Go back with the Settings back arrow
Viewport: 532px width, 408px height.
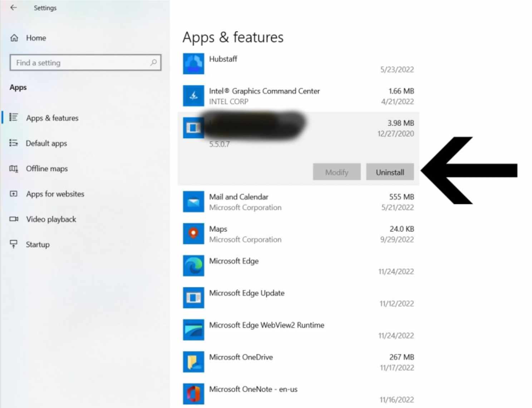(14, 8)
